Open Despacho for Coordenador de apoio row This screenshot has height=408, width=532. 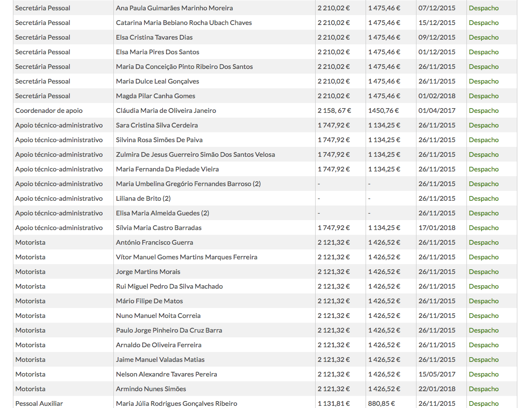click(483, 111)
